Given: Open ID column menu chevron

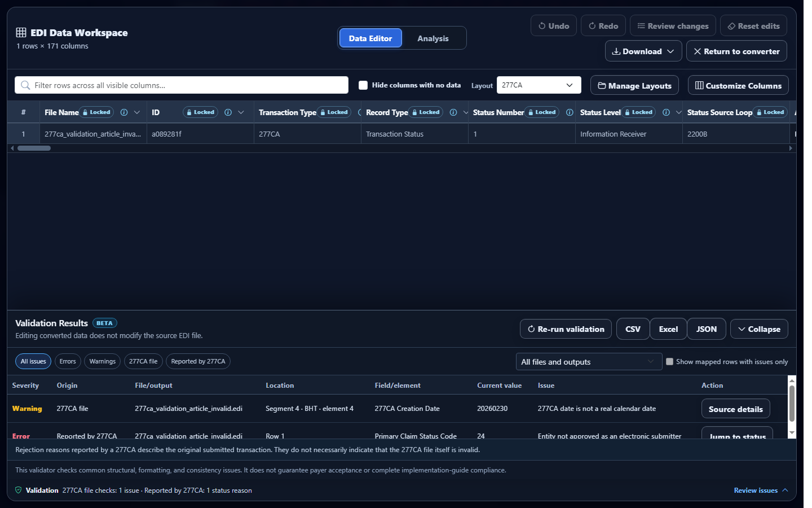Looking at the screenshot, I should coord(241,112).
